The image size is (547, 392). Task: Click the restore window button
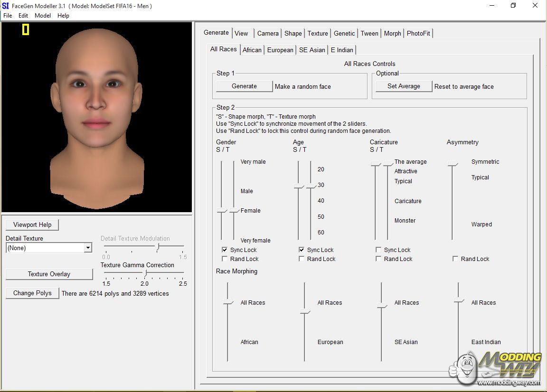pos(513,6)
